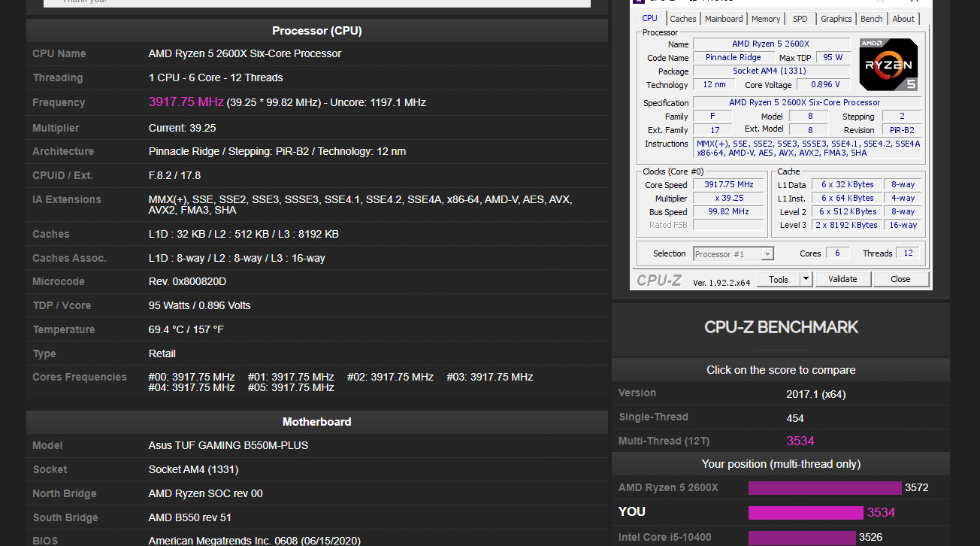Screen dimensions: 980x546
Task: Open the Memory tab
Action: 765,18
